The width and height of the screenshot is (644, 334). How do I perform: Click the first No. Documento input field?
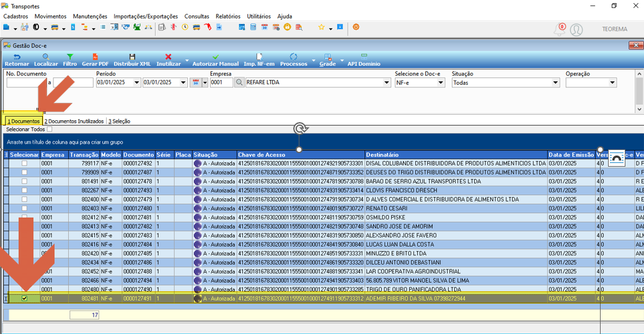pyautogui.click(x=26, y=82)
